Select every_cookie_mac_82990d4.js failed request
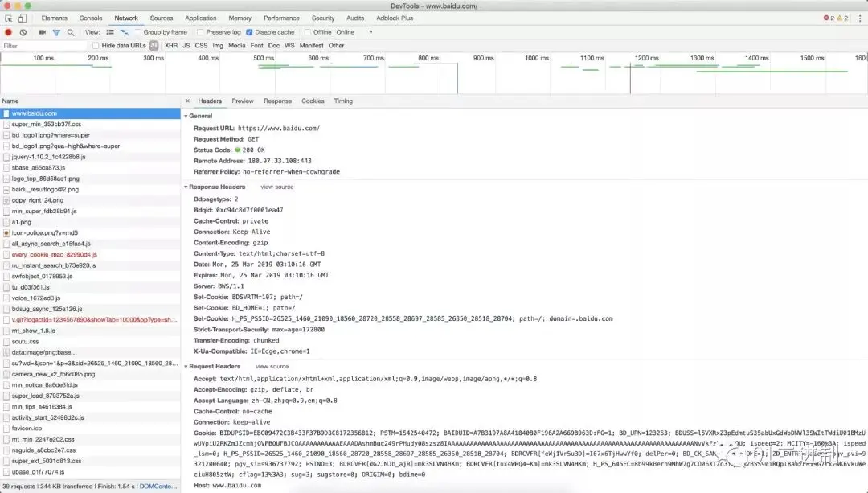Screen dimensions: 868x493 click(90, 255)
